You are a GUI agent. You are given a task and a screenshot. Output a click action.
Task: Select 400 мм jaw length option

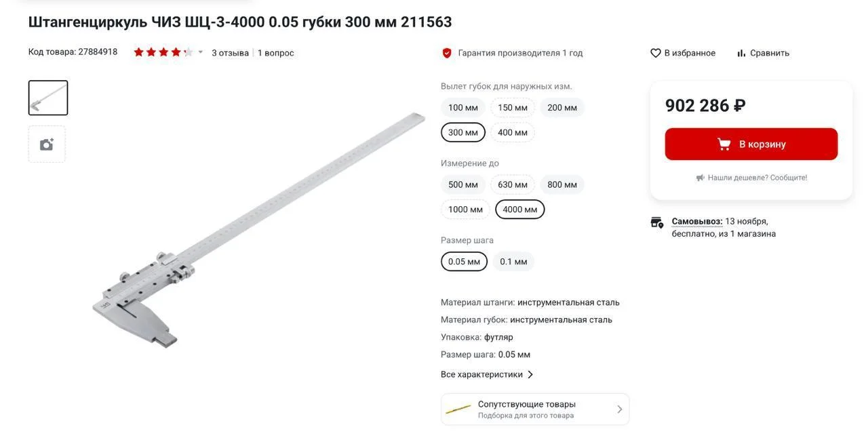[x=513, y=132]
